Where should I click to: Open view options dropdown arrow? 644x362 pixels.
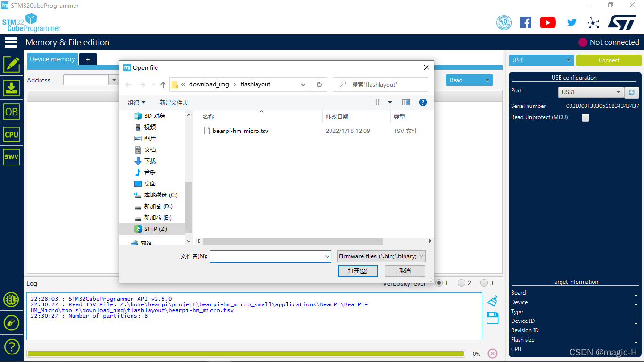390,102
